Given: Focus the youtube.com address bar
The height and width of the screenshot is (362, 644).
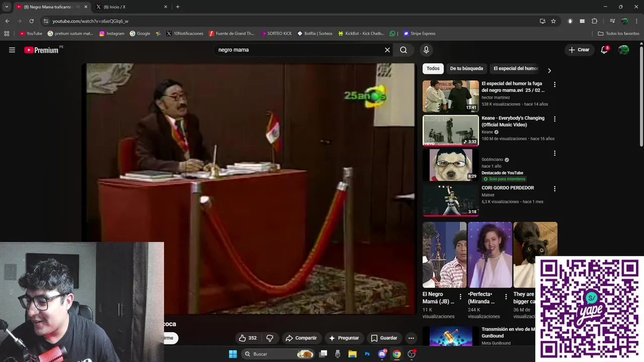Looking at the screenshot, I should point(292,21).
